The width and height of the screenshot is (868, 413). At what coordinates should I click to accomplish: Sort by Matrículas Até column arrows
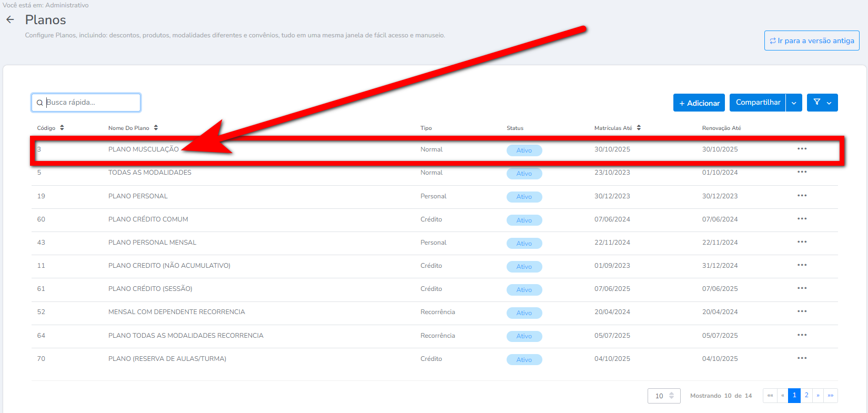pyautogui.click(x=639, y=128)
